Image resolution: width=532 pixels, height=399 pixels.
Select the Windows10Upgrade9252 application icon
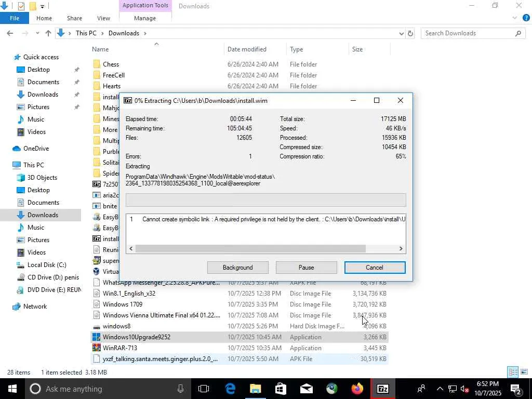tap(97, 337)
